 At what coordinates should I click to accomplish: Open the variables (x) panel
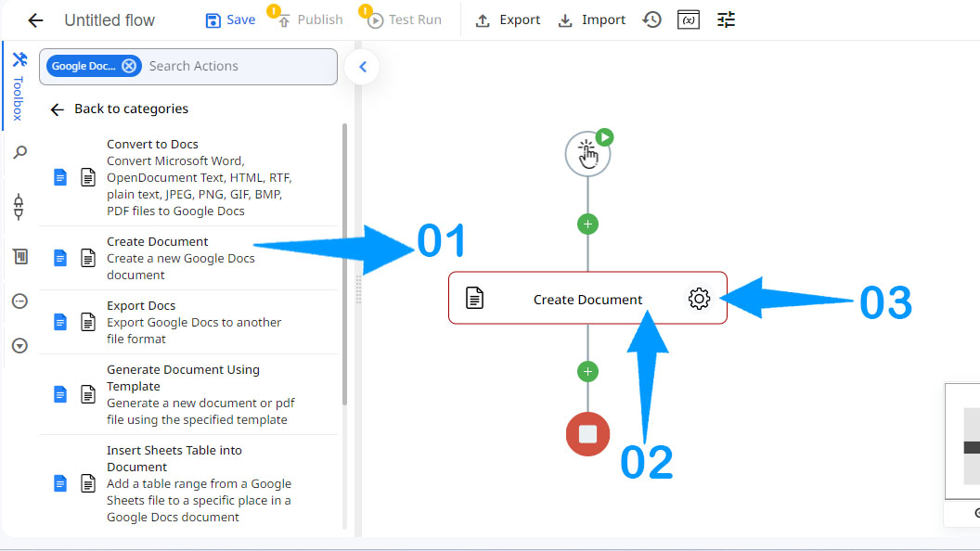coord(688,20)
